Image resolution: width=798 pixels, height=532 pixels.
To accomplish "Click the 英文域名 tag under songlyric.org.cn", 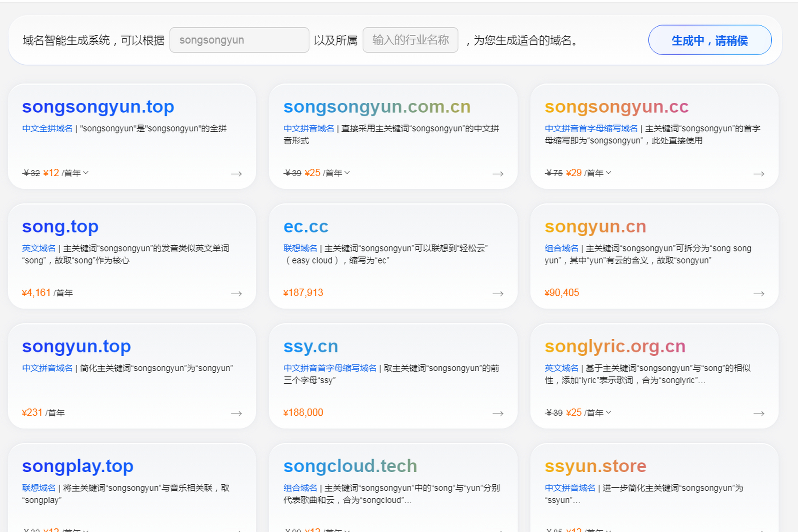I will (561, 368).
